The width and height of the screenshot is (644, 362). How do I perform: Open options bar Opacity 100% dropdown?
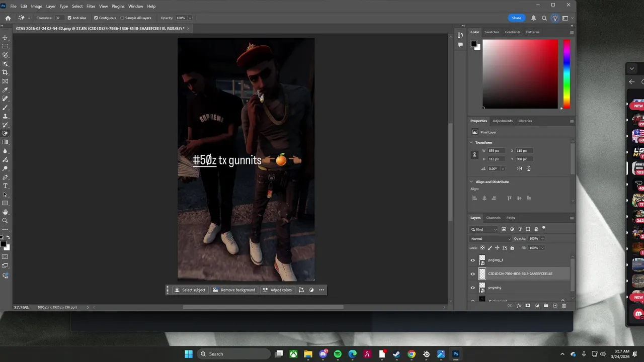[190, 18]
